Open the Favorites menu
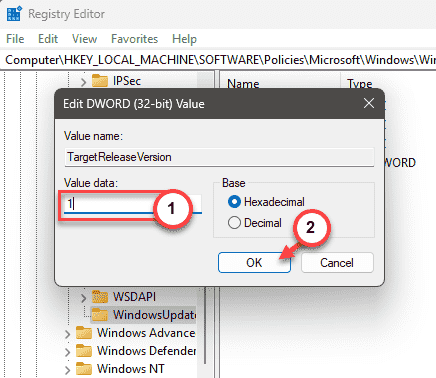The height and width of the screenshot is (378, 436). [x=134, y=39]
